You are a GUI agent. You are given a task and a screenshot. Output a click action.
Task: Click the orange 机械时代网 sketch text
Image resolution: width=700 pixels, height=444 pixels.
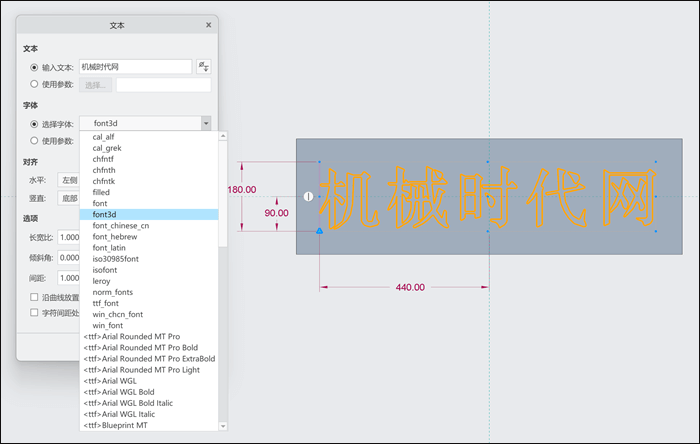tap(488, 197)
